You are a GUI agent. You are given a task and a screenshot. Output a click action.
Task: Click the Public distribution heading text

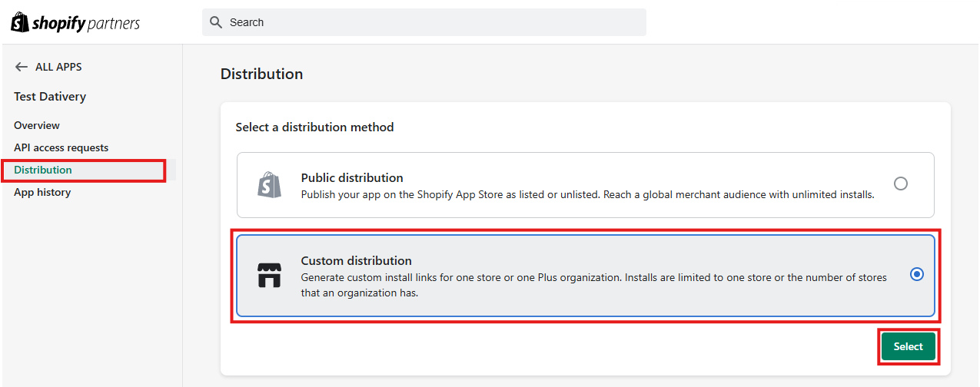[352, 177]
